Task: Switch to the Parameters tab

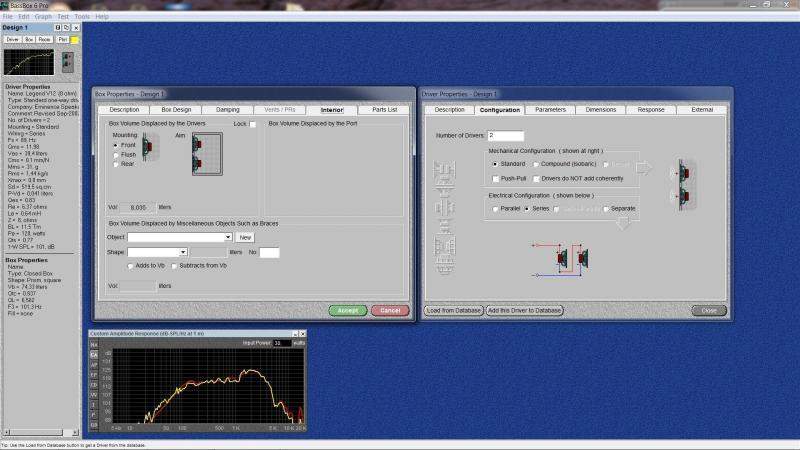Action: pos(550,109)
